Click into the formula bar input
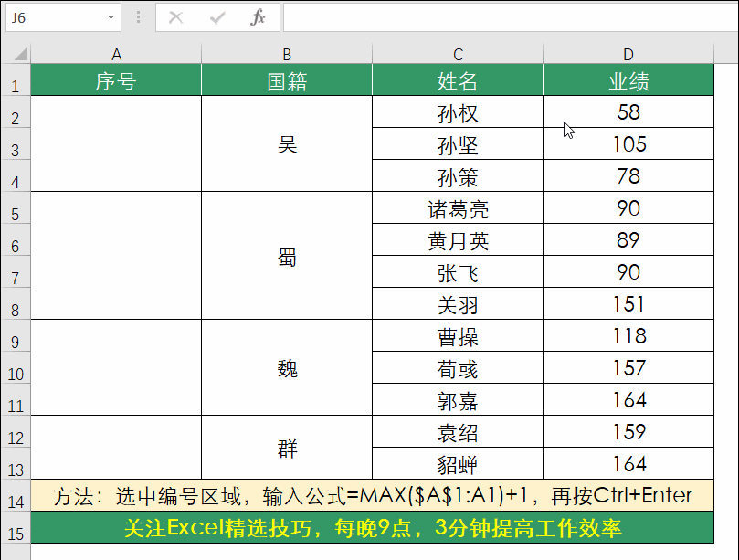Screen dimensions: 739x560 [511, 17]
